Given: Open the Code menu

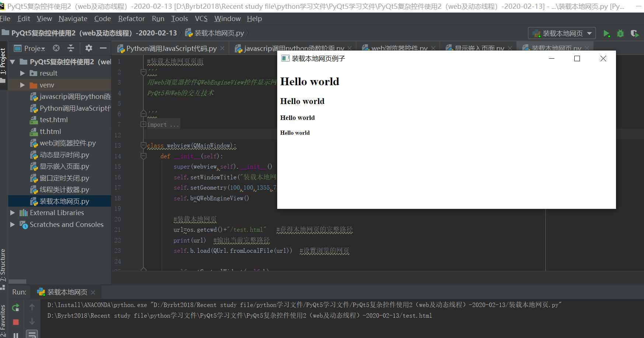Looking at the screenshot, I should pyautogui.click(x=102, y=18).
